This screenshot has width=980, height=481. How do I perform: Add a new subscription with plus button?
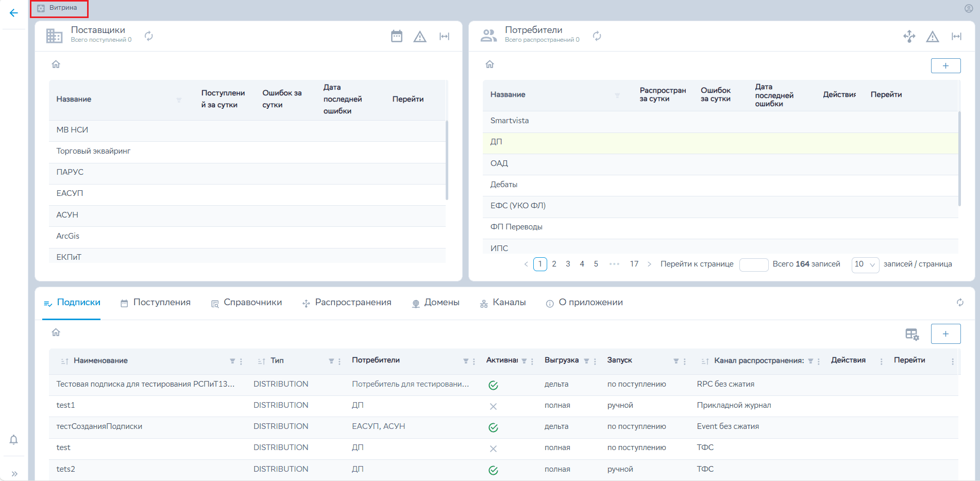point(945,334)
